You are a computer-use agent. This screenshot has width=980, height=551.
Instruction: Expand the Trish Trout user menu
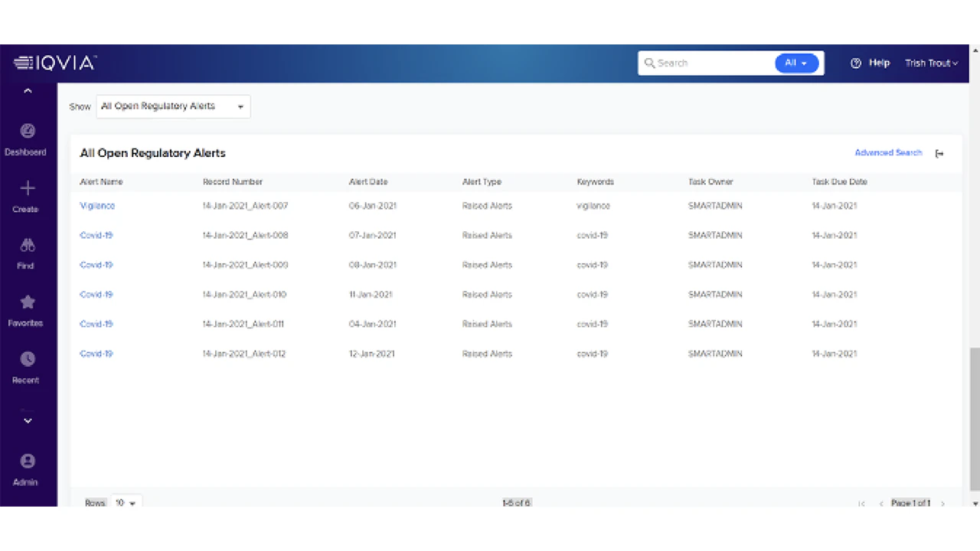click(x=931, y=63)
